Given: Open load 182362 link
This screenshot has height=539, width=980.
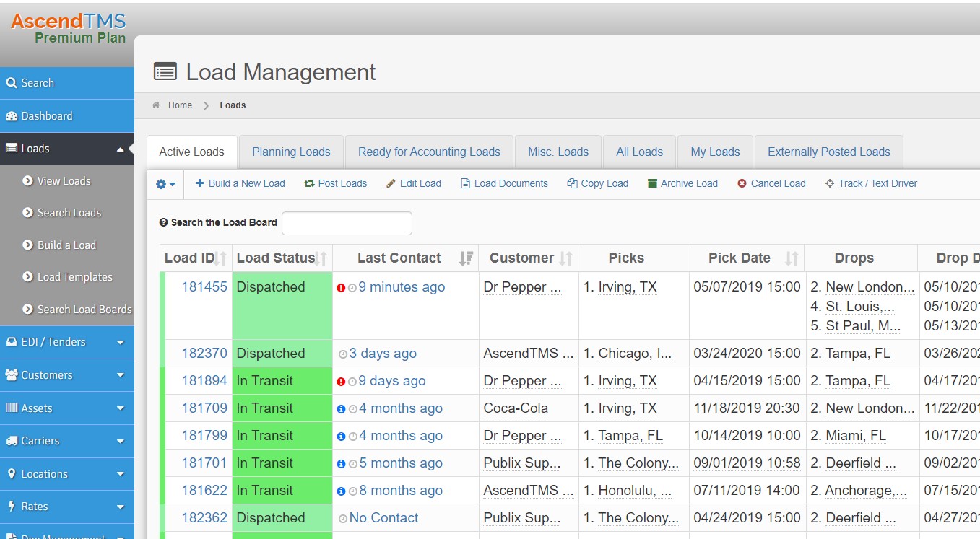Looking at the screenshot, I should pos(204,518).
